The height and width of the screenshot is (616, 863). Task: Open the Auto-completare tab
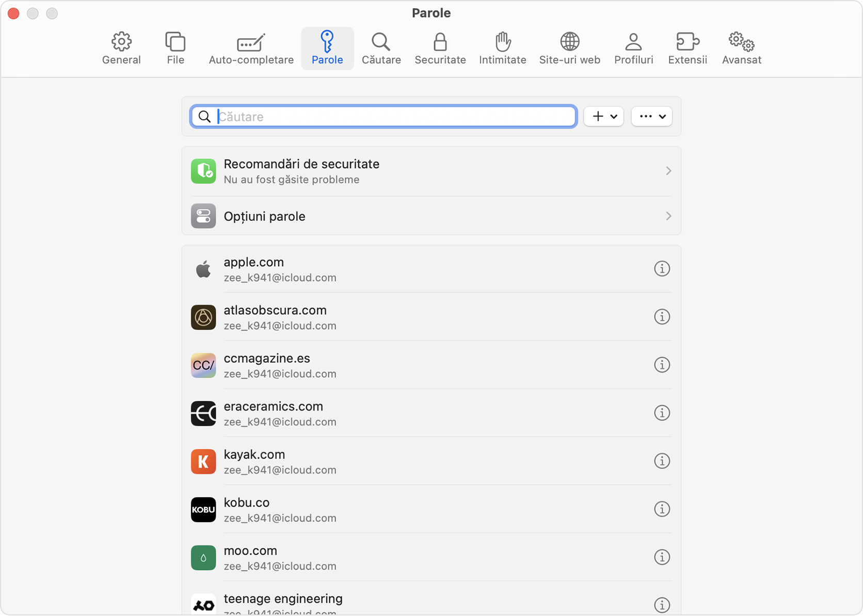point(251,48)
